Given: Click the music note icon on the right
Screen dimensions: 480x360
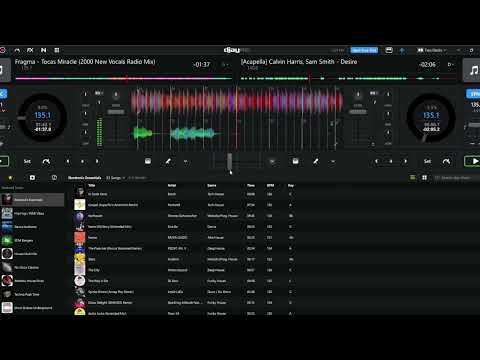Looking at the screenshot, I should [473, 70].
